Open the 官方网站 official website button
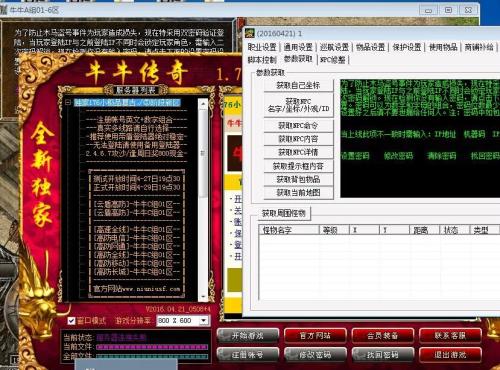Viewport: 500px width, 370px height. 315,335
